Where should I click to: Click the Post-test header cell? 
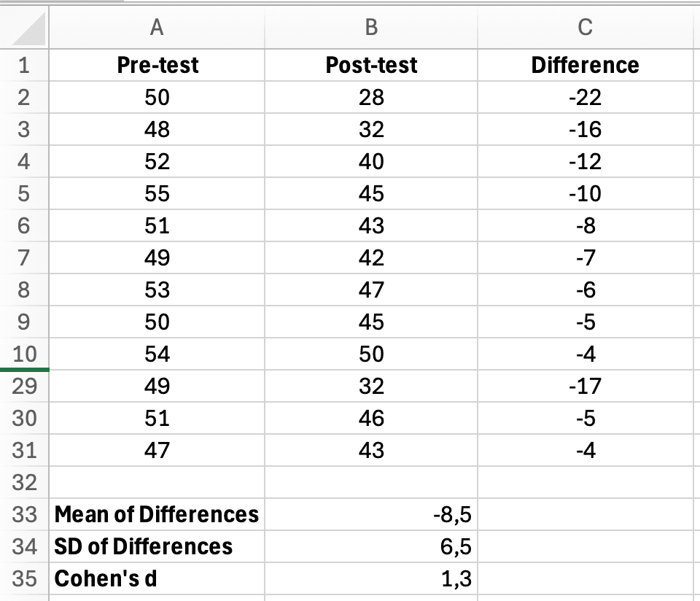(x=370, y=65)
